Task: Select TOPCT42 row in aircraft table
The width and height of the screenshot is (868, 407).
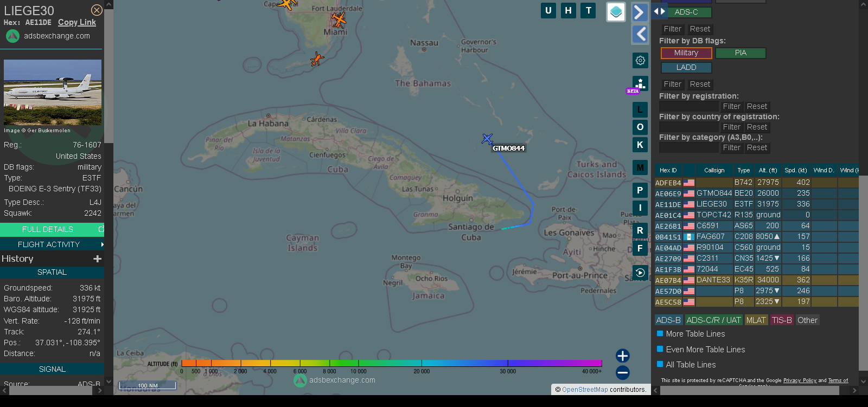Action: click(757, 215)
